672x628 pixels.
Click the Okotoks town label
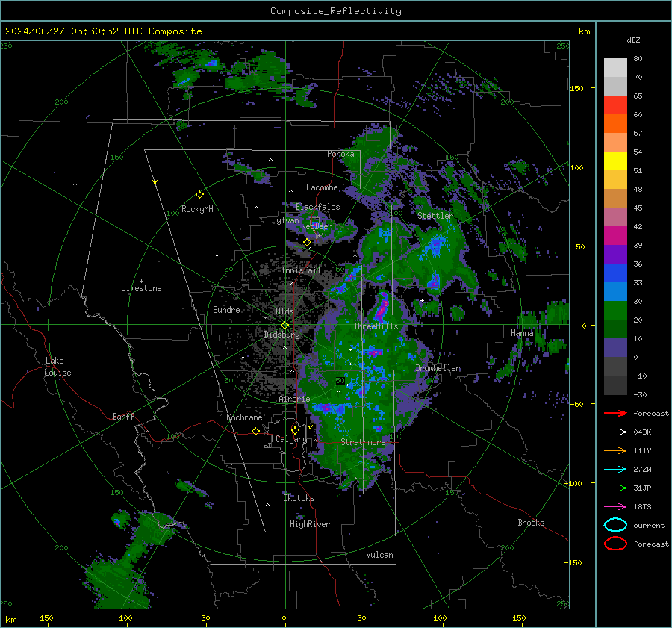299,498
